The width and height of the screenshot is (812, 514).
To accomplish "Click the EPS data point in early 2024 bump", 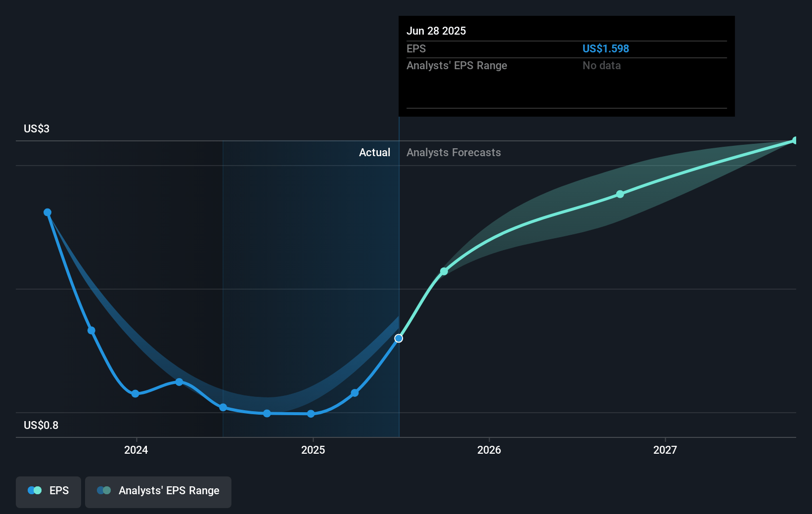I will (179, 382).
